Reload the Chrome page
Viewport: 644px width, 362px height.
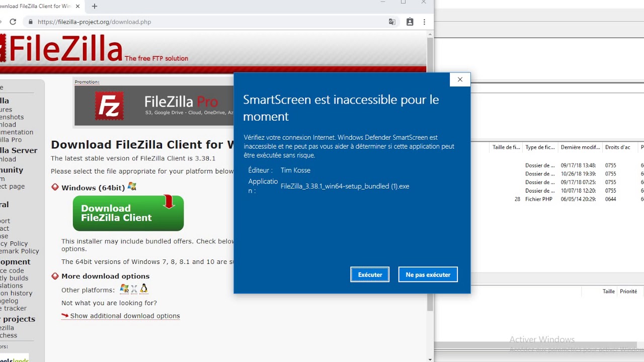coord(13,22)
